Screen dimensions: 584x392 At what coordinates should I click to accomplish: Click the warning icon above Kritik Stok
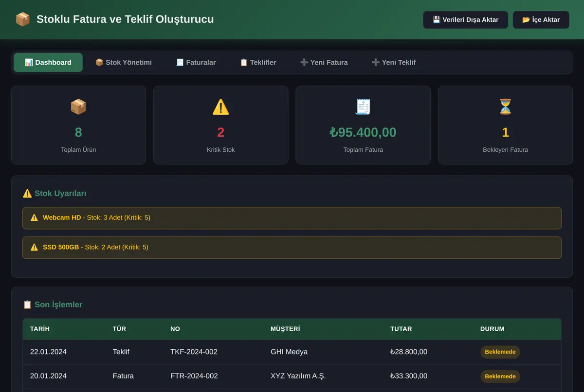click(221, 107)
